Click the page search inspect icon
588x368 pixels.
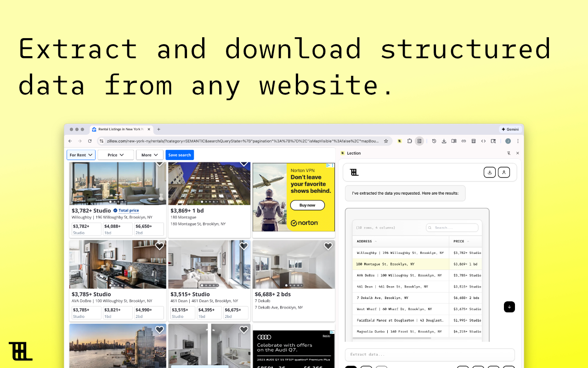pos(493,141)
